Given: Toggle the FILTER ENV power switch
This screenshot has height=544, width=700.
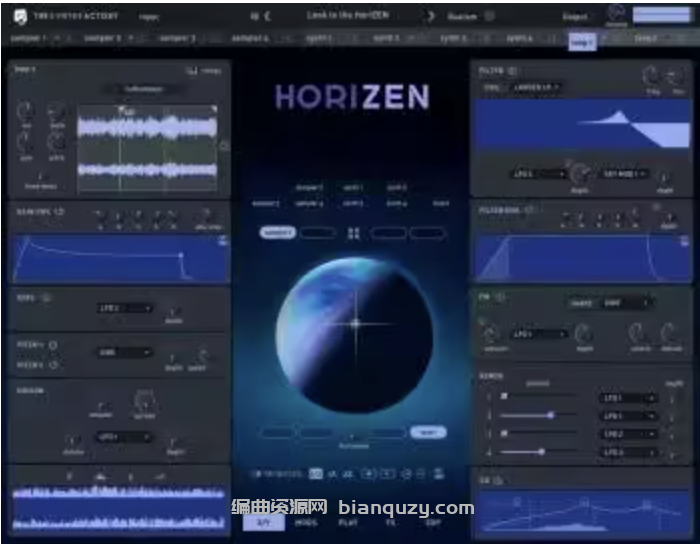Looking at the screenshot, I should point(531,210).
